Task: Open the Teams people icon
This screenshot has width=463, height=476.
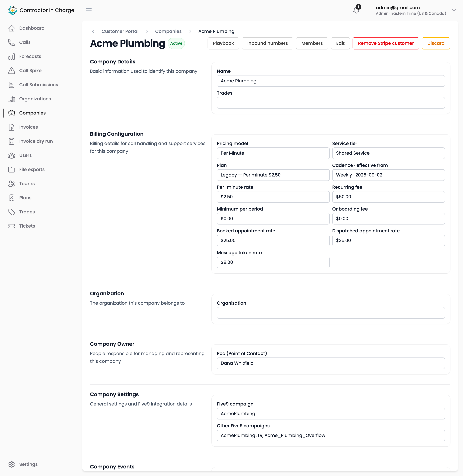Action: click(x=11, y=184)
